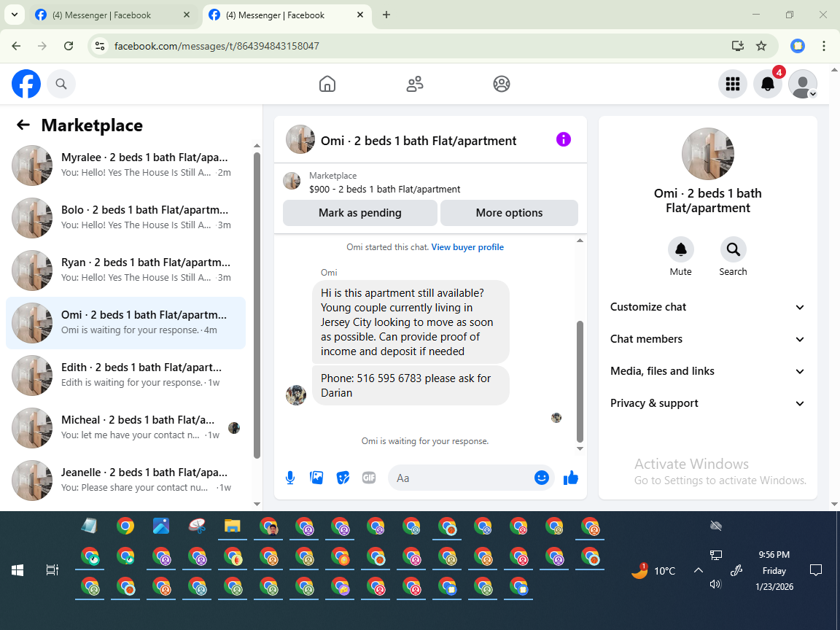Open View buyer profile link
The image size is (840, 630).
pos(467,247)
